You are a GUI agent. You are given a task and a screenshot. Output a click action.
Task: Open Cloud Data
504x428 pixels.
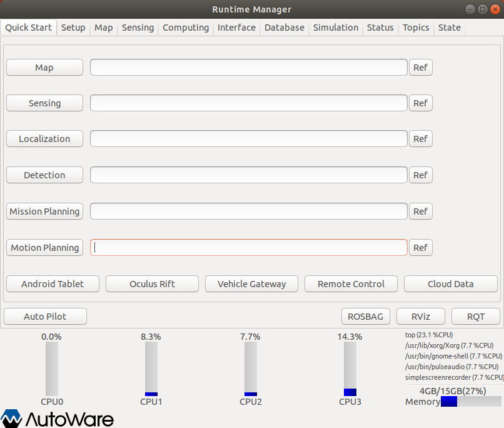pos(451,284)
